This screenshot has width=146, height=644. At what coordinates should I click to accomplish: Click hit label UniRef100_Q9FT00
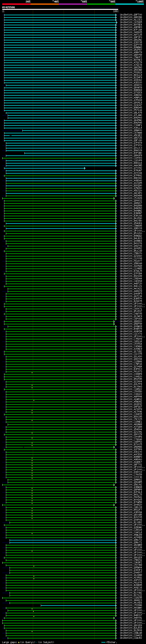coord(131,15)
